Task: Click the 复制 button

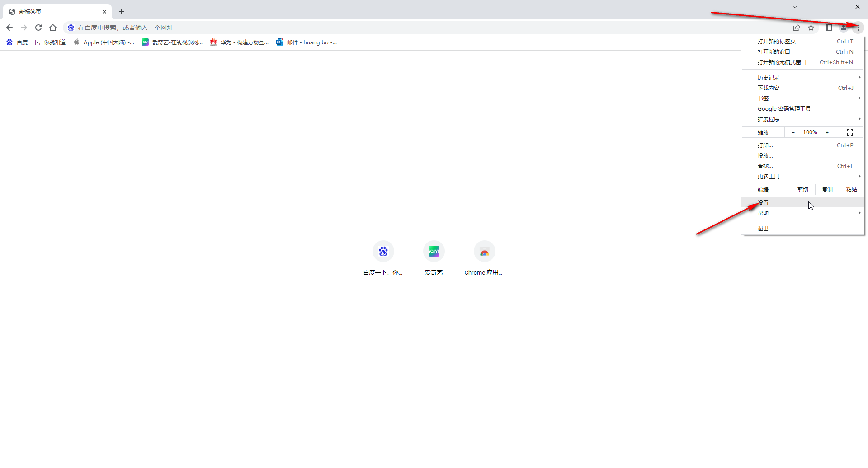Action: click(x=827, y=190)
